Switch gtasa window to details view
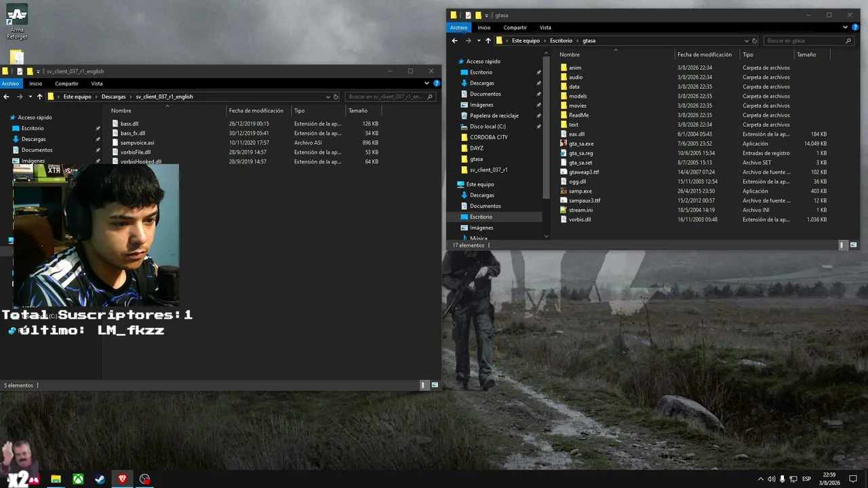 point(843,245)
